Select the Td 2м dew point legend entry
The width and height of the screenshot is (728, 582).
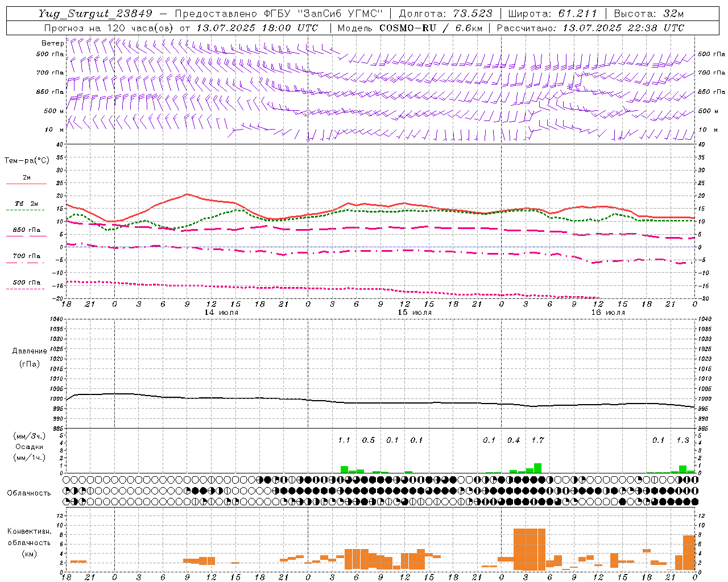[26, 203]
